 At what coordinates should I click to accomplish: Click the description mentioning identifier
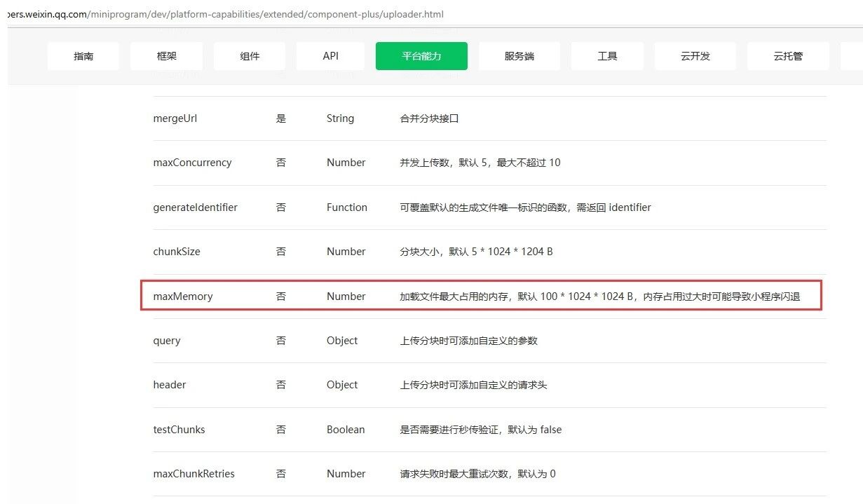[525, 207]
